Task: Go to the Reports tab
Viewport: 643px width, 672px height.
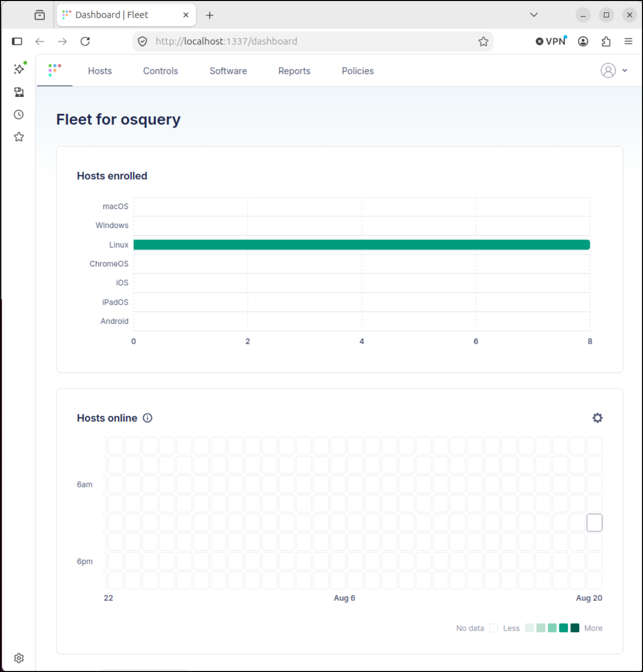Action: (x=295, y=71)
